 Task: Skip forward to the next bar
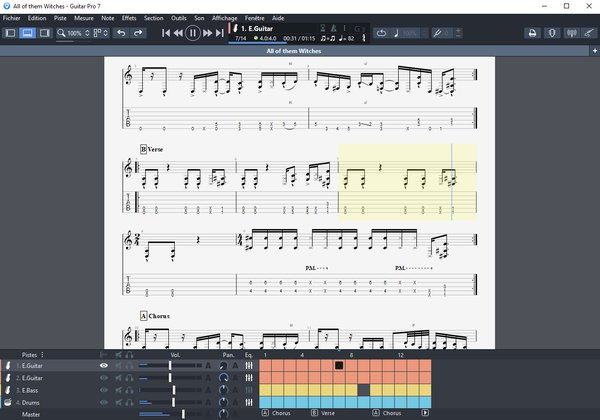(207, 33)
